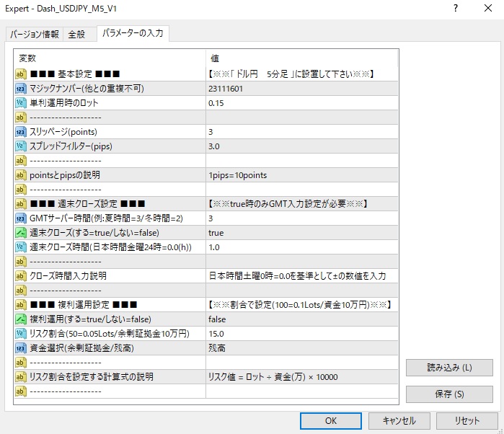This screenshot has height=434, width=504.
Task: Select the スリッページ(points) label
Action: (x=63, y=132)
